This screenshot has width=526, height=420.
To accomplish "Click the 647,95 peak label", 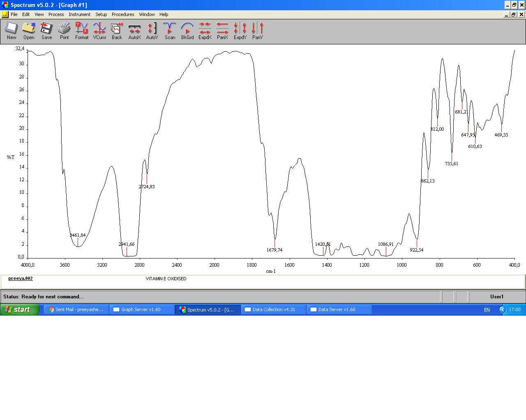I will (x=468, y=135).
